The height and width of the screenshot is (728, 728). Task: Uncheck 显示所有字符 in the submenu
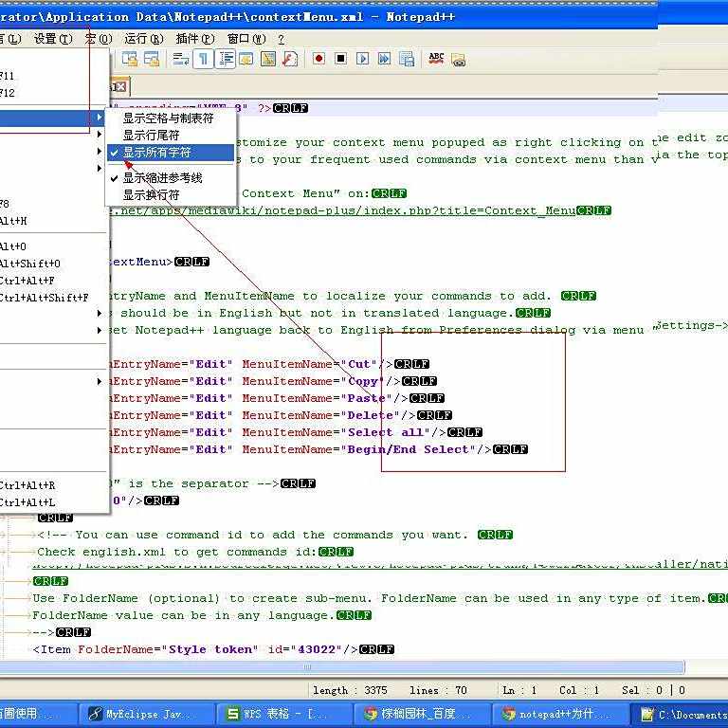[x=156, y=153]
